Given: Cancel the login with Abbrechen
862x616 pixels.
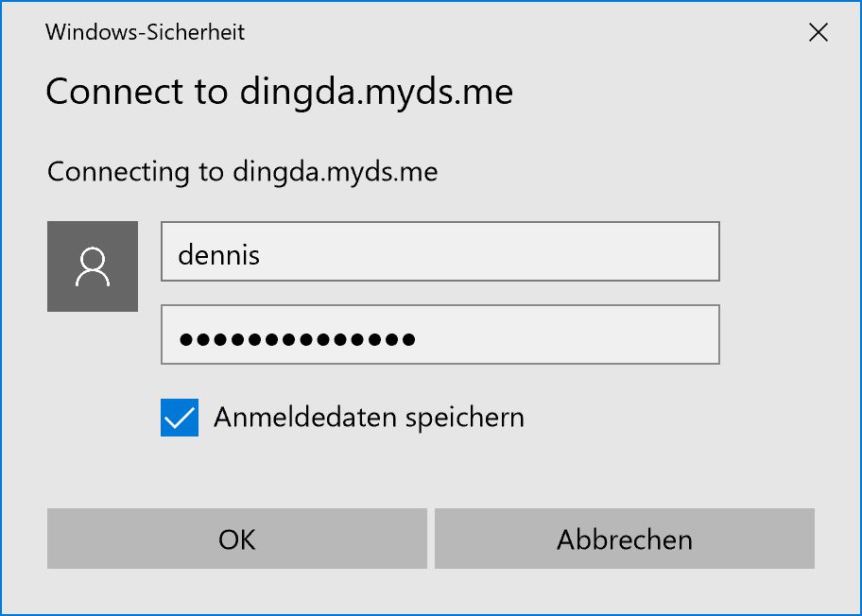Looking at the screenshot, I should (625, 539).
